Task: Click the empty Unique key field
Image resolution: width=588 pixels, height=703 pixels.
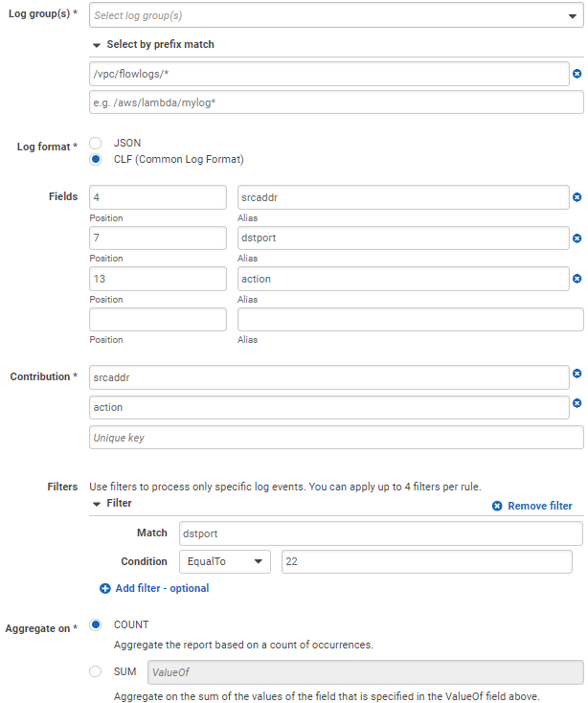Action: coord(335,438)
